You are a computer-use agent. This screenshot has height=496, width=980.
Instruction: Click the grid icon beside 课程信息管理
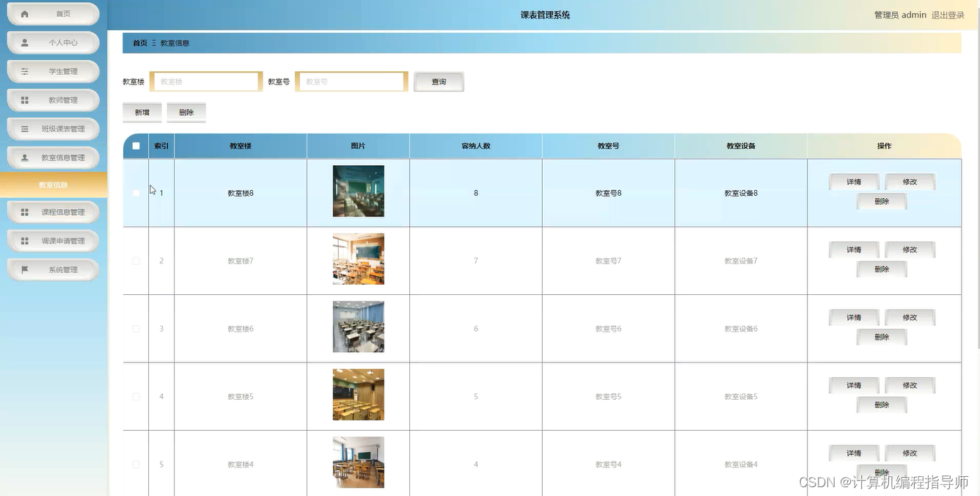[25, 212]
